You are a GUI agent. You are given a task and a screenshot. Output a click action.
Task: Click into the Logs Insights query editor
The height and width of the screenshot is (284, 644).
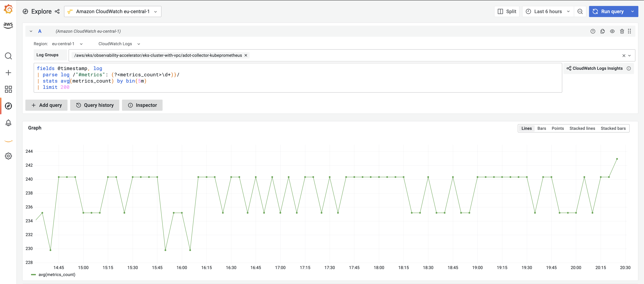(x=298, y=78)
